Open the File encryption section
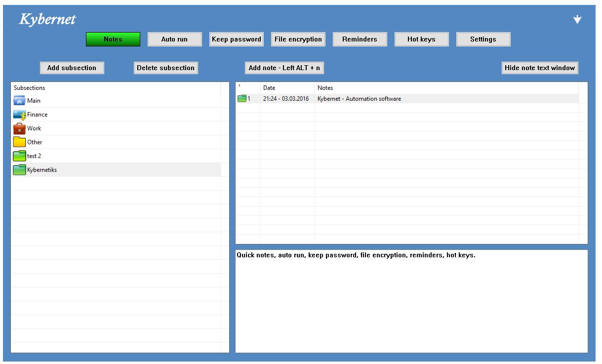602x364 pixels. click(x=298, y=40)
